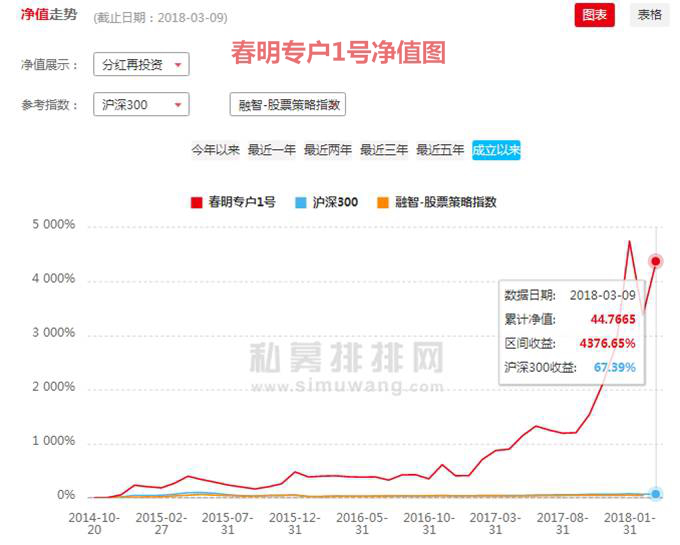Select the 今年以来 time range
The height and width of the screenshot is (545, 680).
pos(216,150)
